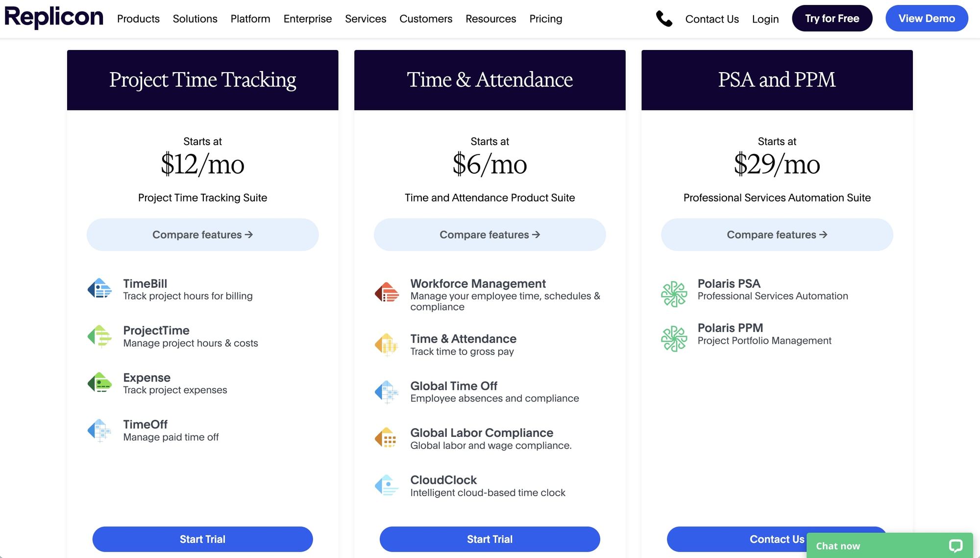Select the ProjectTime icon for hours management
Image resolution: width=980 pixels, height=558 pixels.
(99, 335)
